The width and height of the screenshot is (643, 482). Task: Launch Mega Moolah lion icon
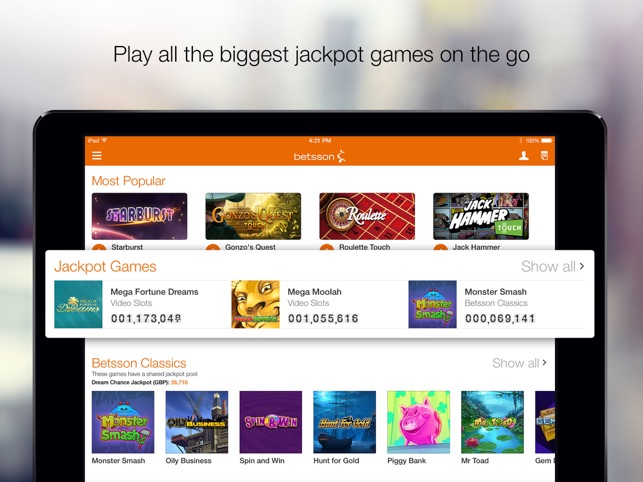pos(255,304)
